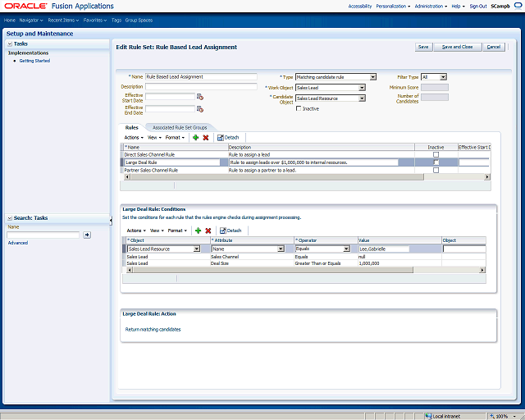The height and width of the screenshot is (420, 525).
Task: Select the Rules tab
Action: point(131,128)
